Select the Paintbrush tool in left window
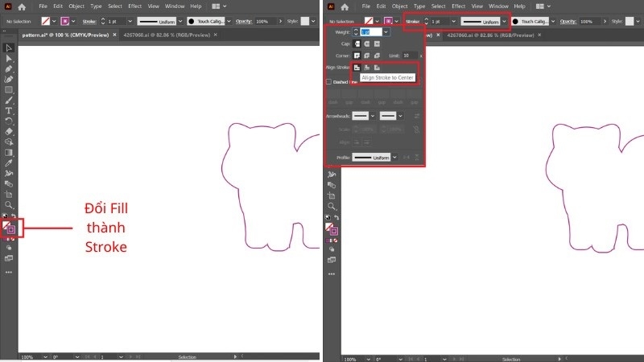 pyautogui.click(x=9, y=101)
